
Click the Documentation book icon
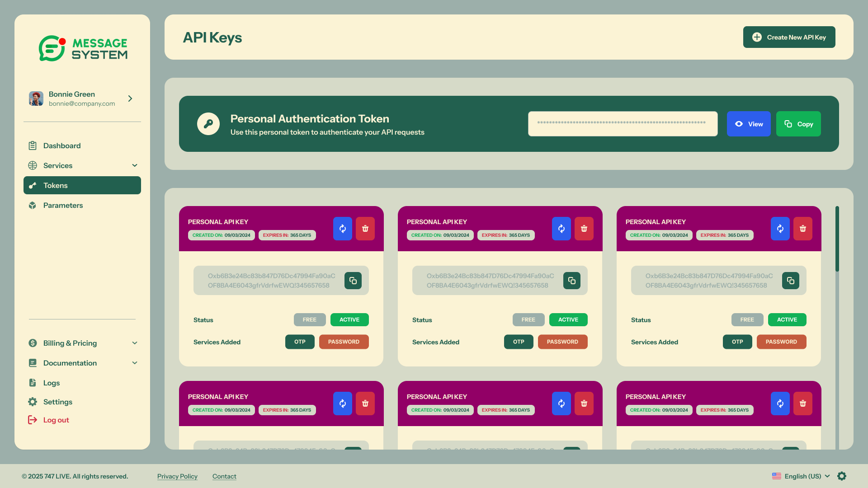tap(33, 363)
